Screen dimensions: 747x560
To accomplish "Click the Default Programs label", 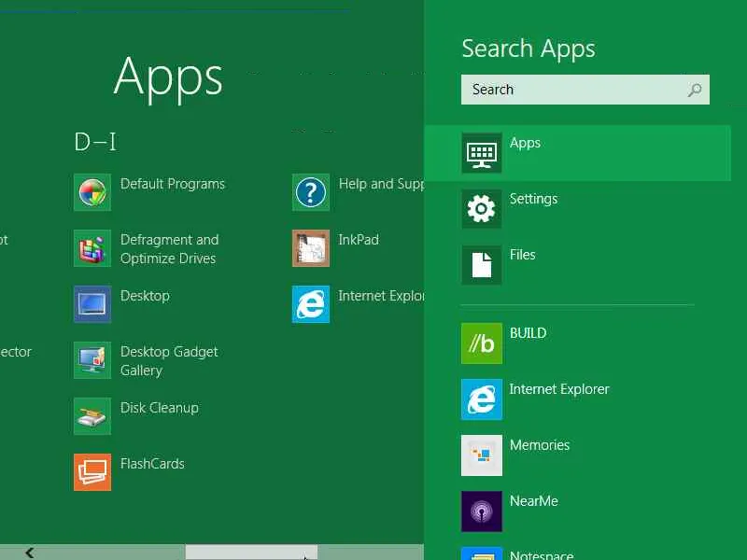I will point(173,184).
